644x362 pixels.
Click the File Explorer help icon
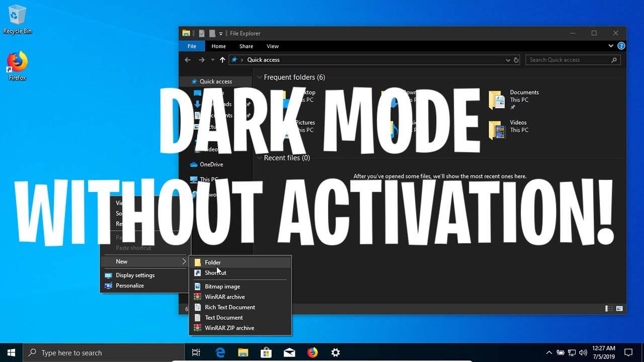(621, 46)
